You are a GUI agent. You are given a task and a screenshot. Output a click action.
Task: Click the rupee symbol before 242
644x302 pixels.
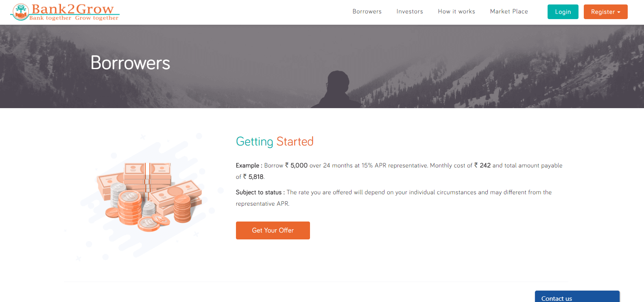point(476,165)
